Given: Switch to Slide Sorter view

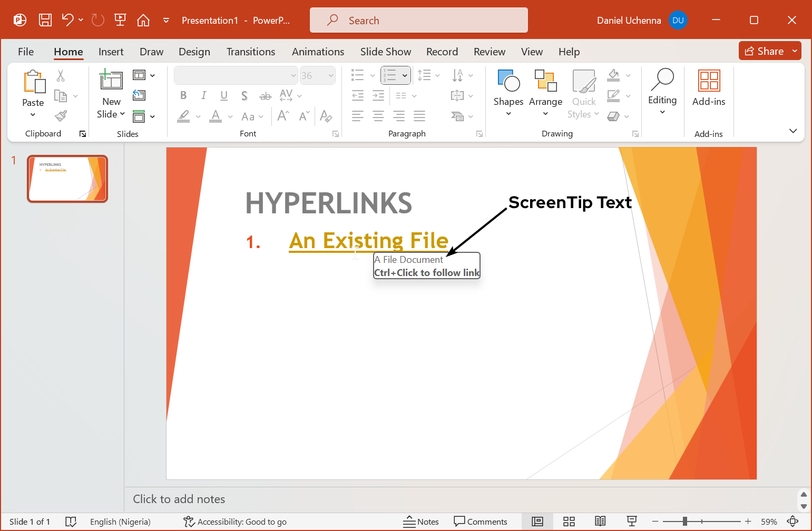Looking at the screenshot, I should tap(569, 522).
